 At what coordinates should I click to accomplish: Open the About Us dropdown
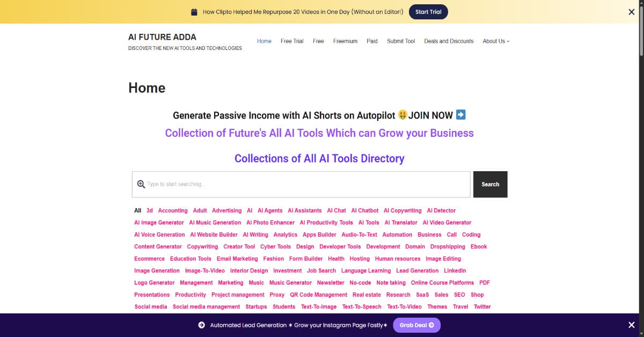(x=494, y=41)
